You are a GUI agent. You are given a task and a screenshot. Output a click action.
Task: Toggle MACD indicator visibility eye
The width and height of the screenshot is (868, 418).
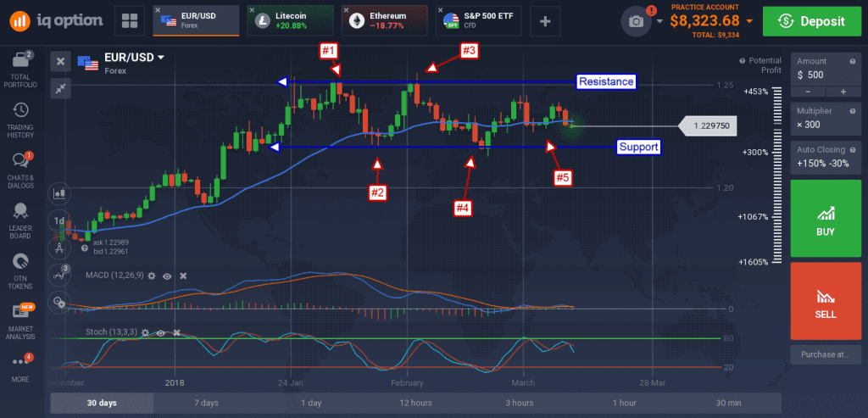(167, 276)
